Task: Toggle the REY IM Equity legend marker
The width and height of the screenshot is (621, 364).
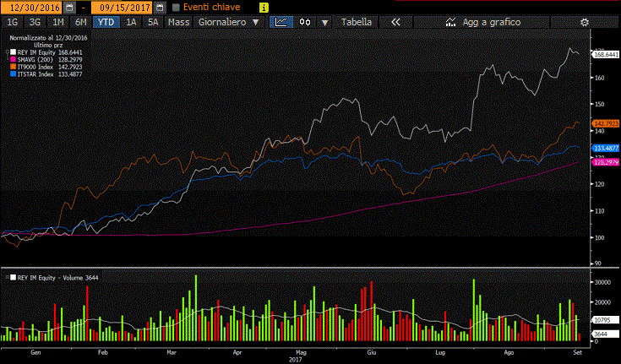Action: pyautogui.click(x=13, y=52)
